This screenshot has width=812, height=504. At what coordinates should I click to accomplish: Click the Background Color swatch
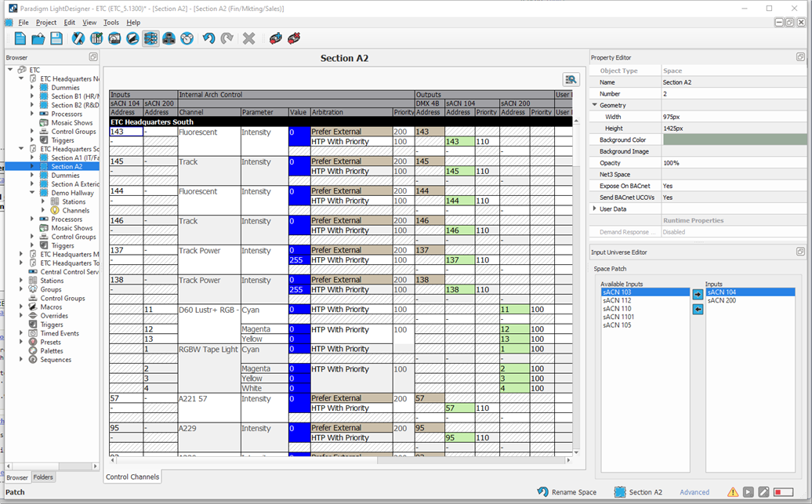[x=734, y=140]
